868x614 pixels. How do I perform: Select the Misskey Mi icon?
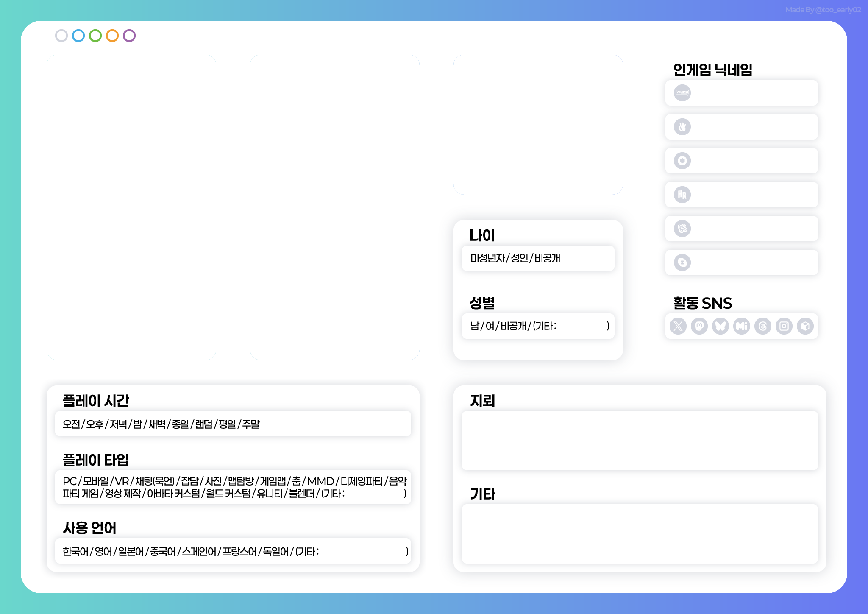(x=741, y=326)
